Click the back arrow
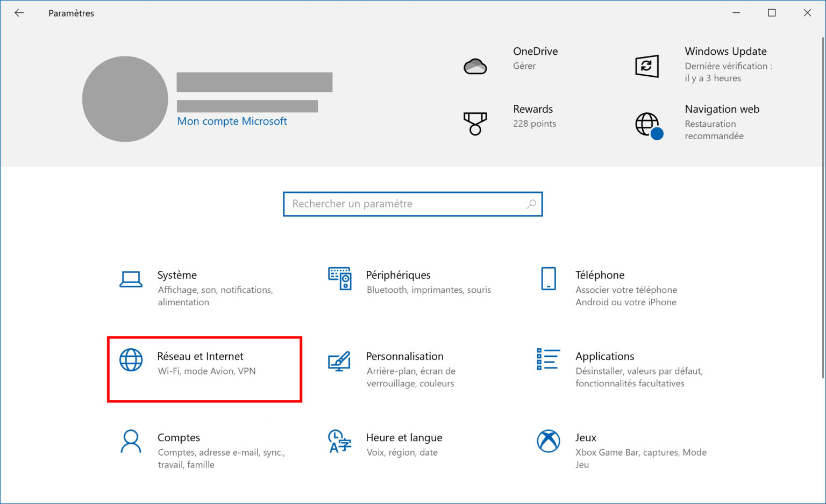Viewport: 826px width, 504px height. coord(19,12)
